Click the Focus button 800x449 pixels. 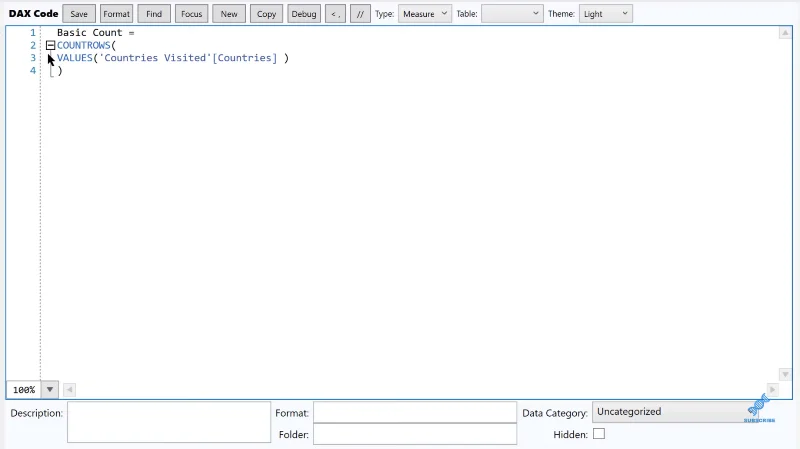click(x=191, y=14)
